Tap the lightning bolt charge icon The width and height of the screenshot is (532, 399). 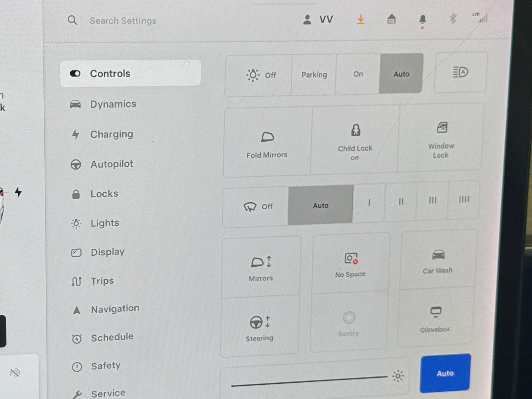pos(18,192)
